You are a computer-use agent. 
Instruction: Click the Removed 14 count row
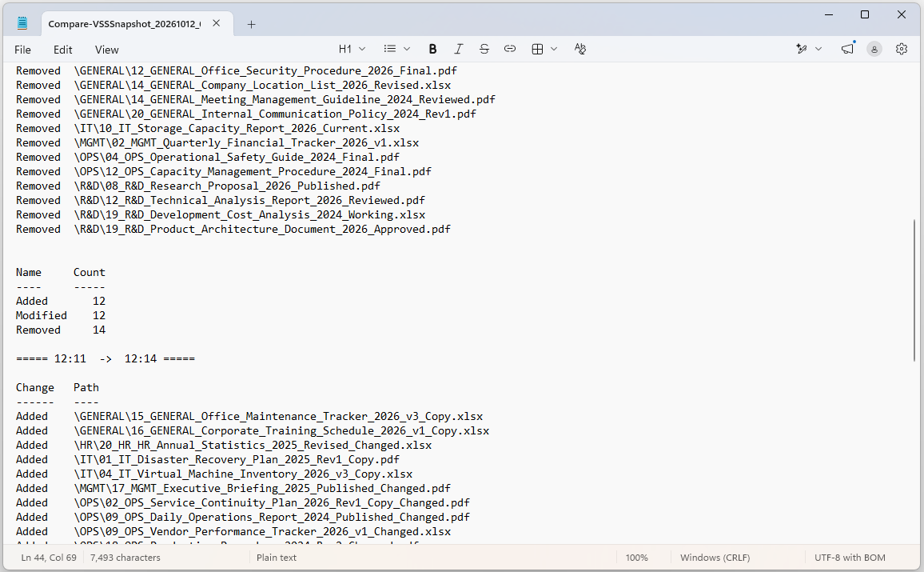click(61, 330)
